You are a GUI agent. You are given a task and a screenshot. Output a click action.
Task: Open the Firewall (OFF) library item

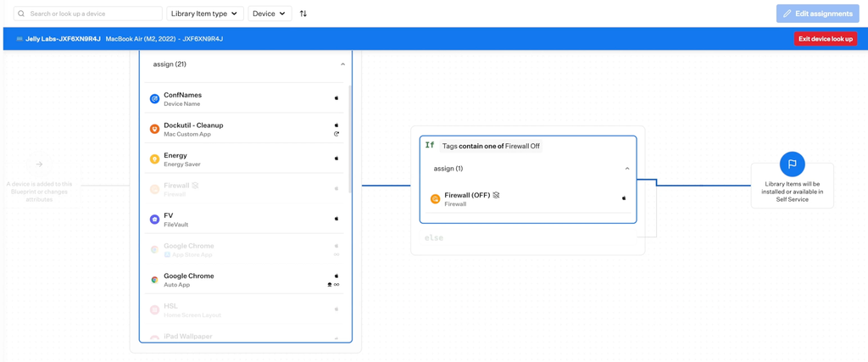528,199
